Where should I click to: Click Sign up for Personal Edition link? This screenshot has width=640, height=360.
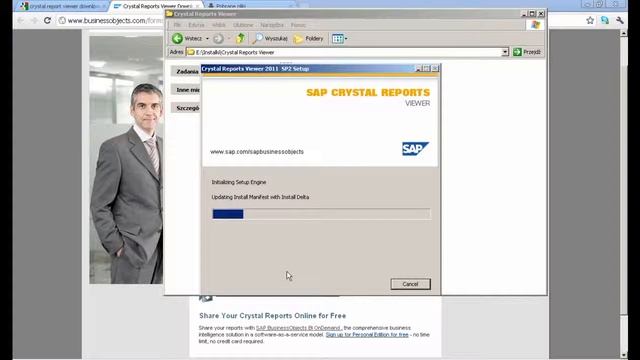[367, 335]
